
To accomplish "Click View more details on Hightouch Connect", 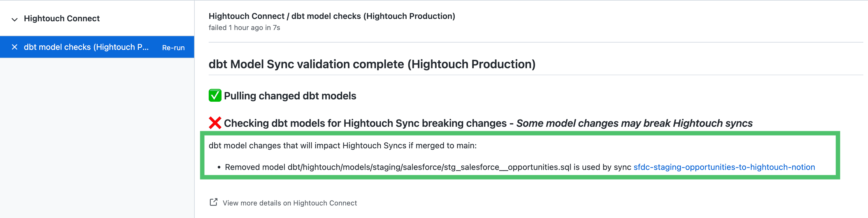I will 289,203.
